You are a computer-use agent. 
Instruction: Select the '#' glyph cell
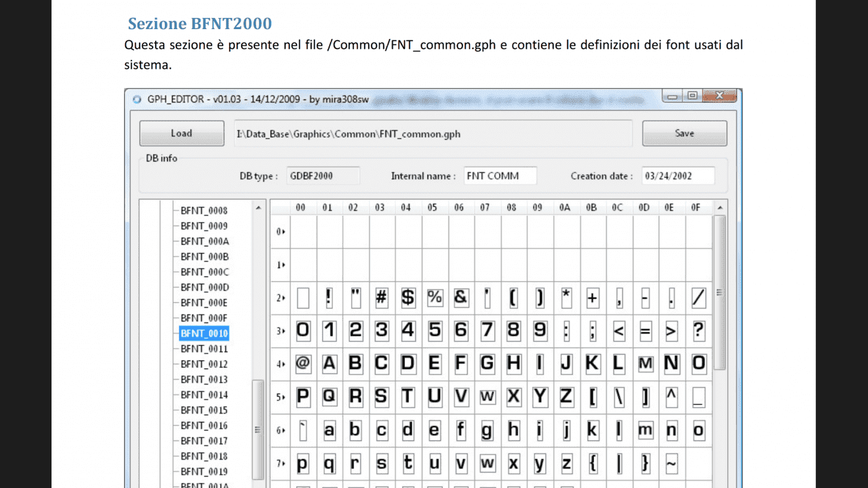click(381, 298)
